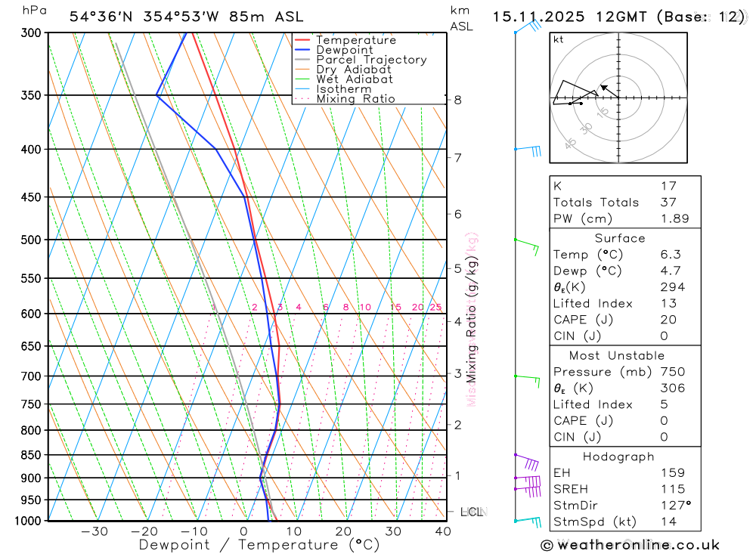Click the EH value 159
The image size is (756, 554).
pyautogui.click(x=673, y=473)
